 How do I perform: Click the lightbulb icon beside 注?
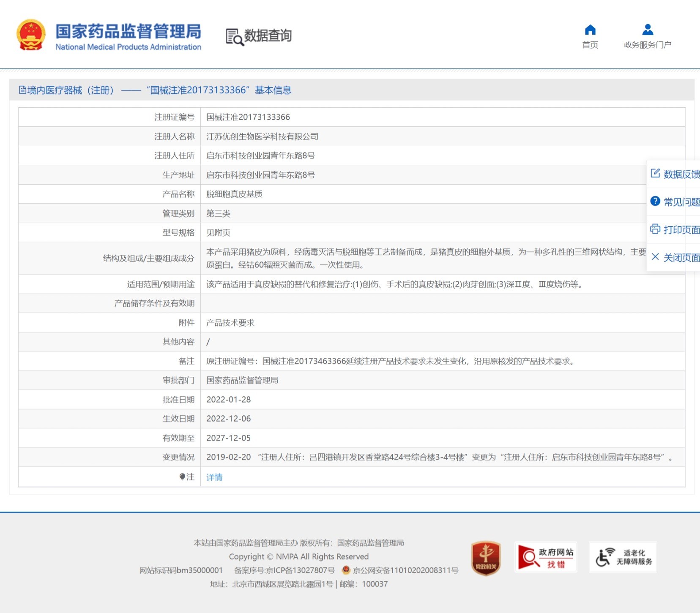click(x=182, y=477)
